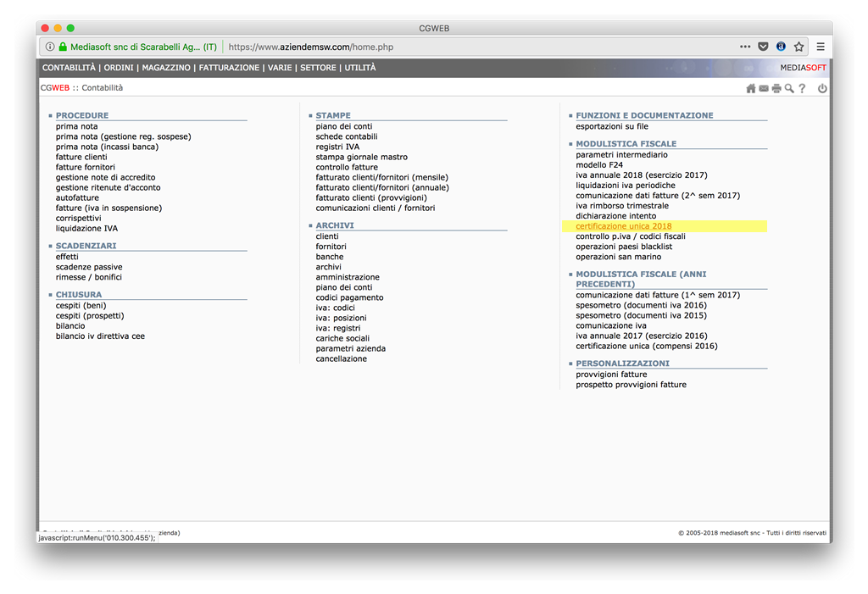868x594 pixels.
Task: Open 'spesometro (documenti iva 2016)'
Action: point(641,305)
